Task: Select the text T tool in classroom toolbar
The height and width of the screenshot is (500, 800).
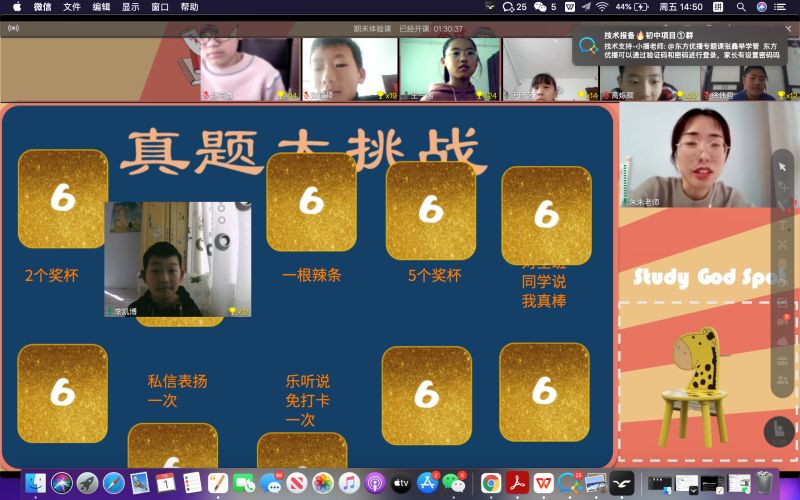Action: click(x=782, y=225)
